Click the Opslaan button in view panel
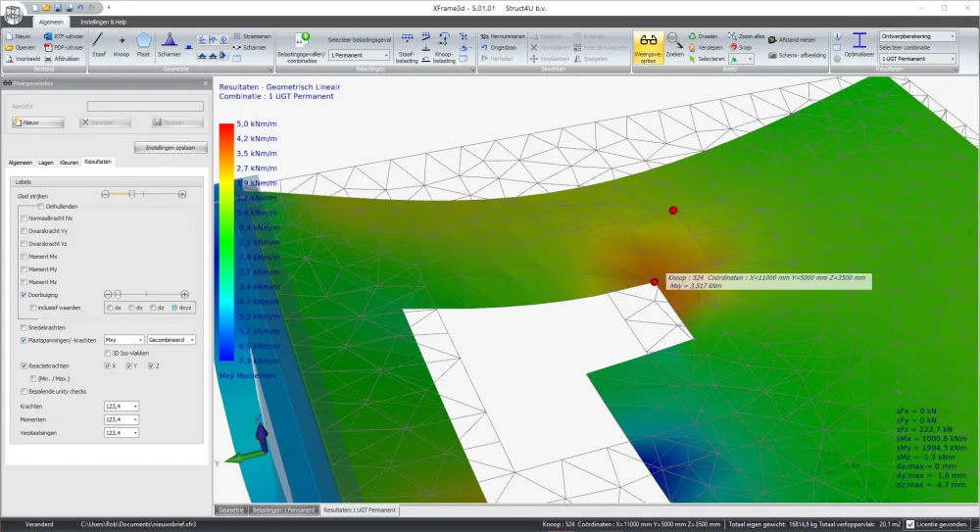This screenshot has width=980, height=532. [x=177, y=122]
